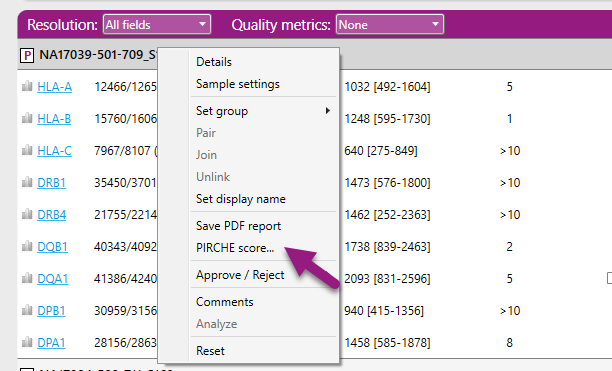
Task: Select Save PDF report menu entry
Action: click(x=238, y=226)
